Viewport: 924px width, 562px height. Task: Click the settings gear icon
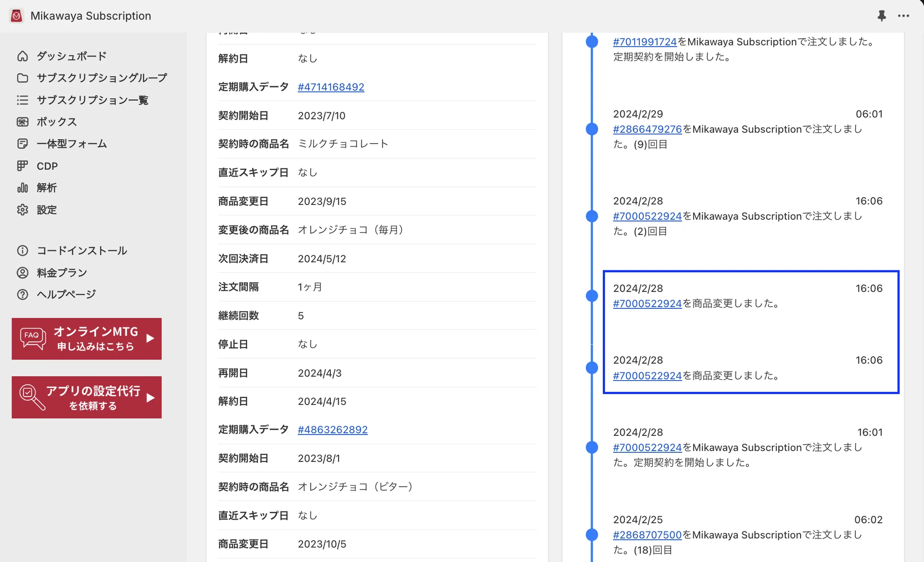(x=23, y=209)
